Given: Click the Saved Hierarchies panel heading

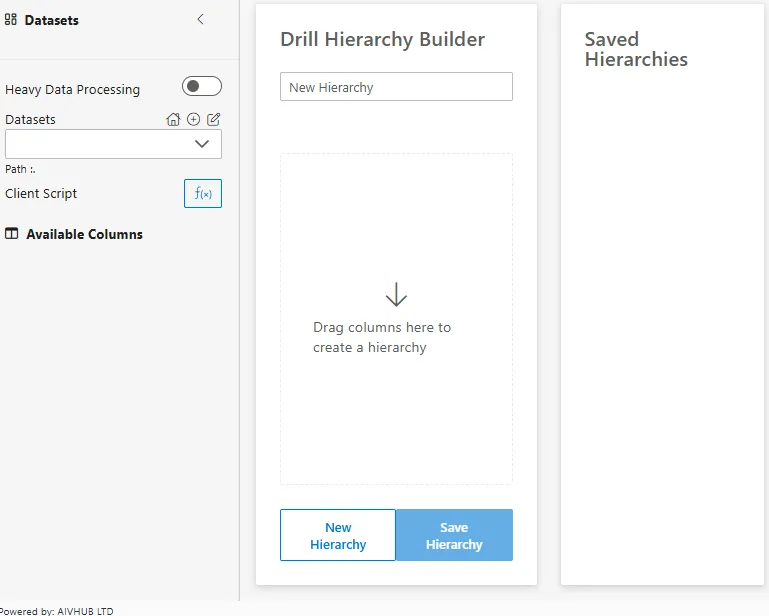Looking at the screenshot, I should tap(636, 49).
